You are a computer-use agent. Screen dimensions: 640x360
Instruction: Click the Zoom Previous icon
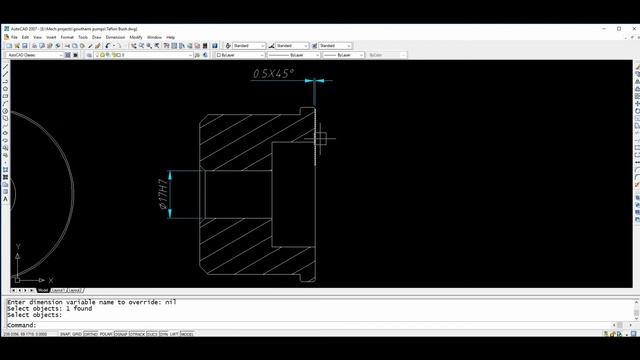coord(157,46)
